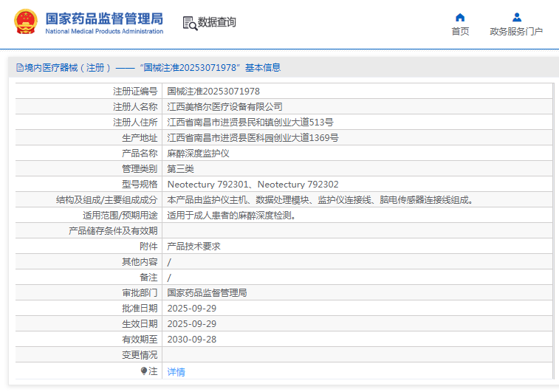Image resolution: width=559 pixels, height=392 pixels.
Task: Click the 适用范围/预期用途 label
Action: (x=120, y=216)
